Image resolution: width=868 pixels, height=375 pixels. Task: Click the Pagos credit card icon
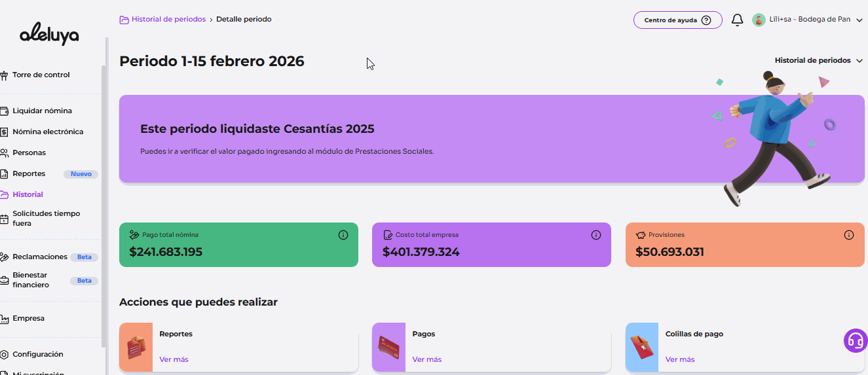[x=389, y=347]
